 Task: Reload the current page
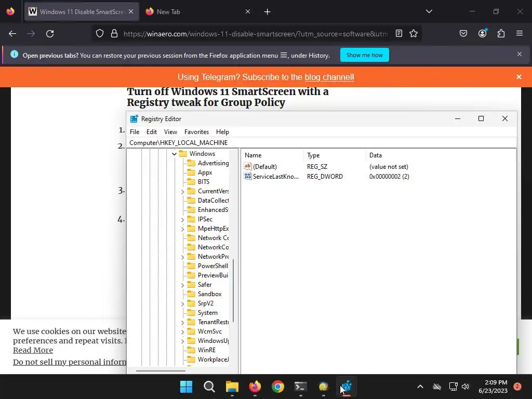(50, 34)
